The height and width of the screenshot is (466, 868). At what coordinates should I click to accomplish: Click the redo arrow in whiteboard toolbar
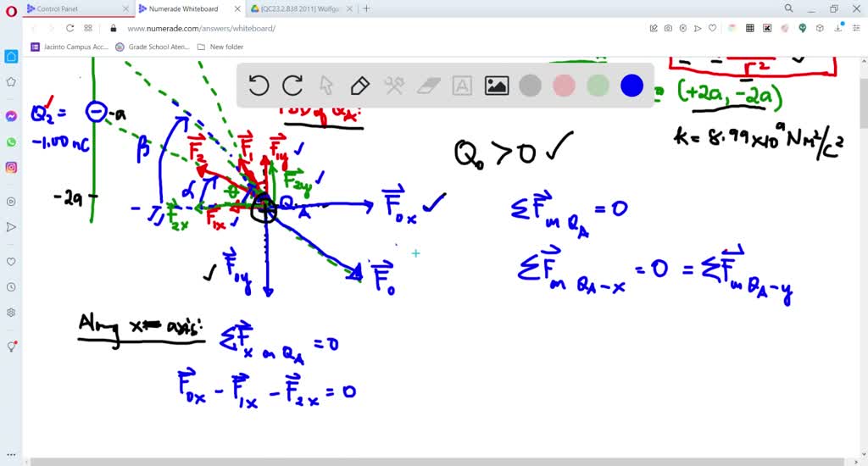(x=292, y=86)
